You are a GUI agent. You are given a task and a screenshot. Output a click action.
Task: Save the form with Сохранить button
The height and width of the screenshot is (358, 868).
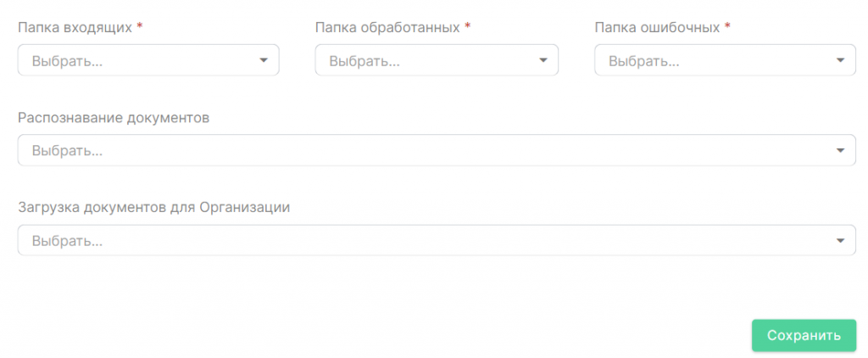[804, 335]
